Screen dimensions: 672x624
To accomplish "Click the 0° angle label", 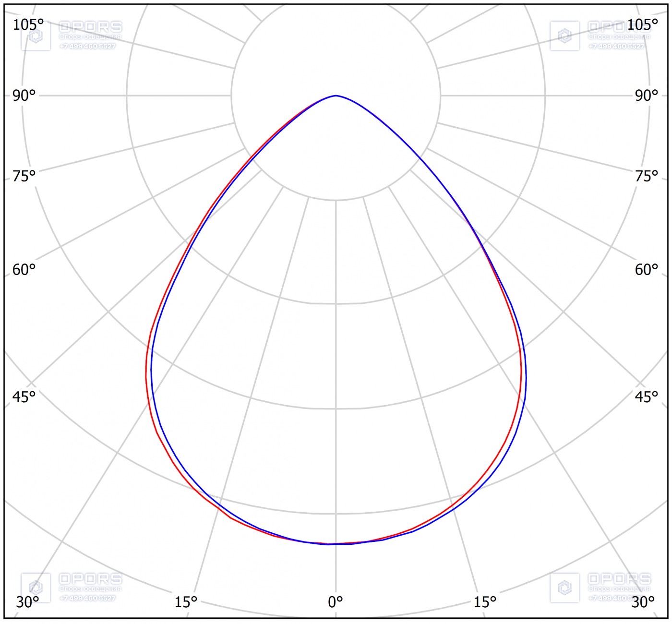I will point(336,602).
